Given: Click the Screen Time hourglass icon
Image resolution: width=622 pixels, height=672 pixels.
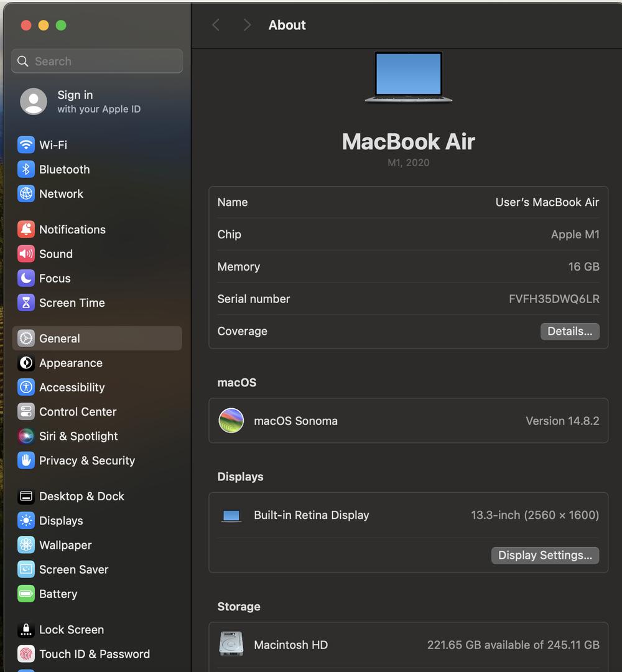Looking at the screenshot, I should [26, 303].
